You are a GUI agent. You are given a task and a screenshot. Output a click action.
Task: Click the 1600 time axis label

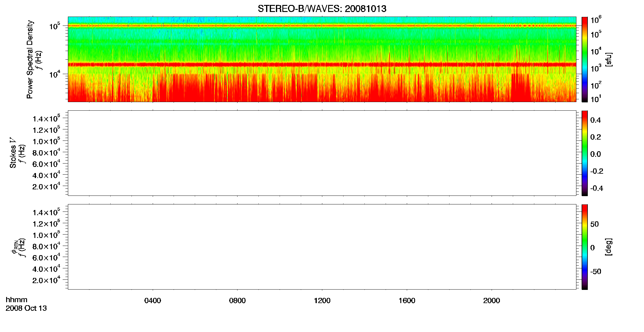coord(407,301)
